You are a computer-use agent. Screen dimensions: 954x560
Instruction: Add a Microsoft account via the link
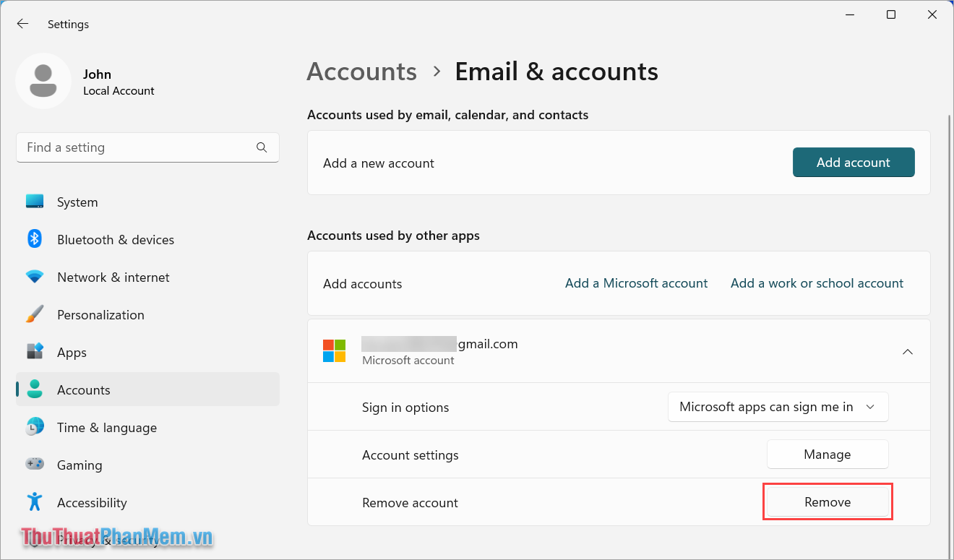tap(636, 283)
